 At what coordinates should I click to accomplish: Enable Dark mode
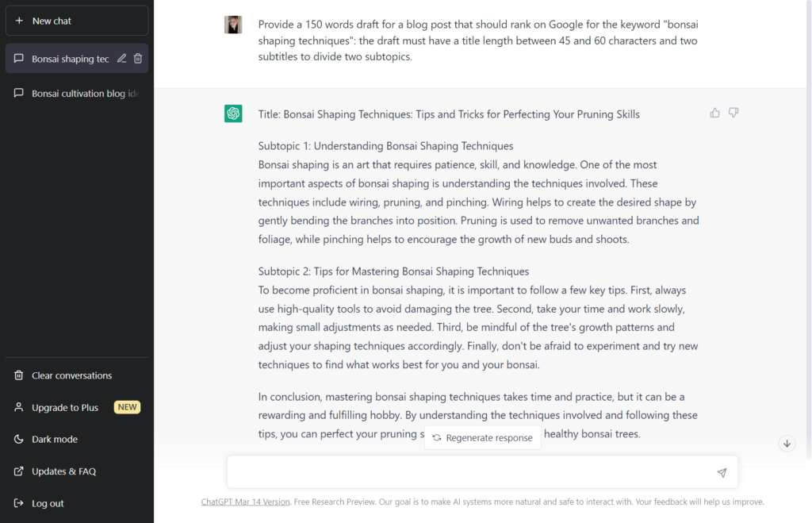(56, 439)
